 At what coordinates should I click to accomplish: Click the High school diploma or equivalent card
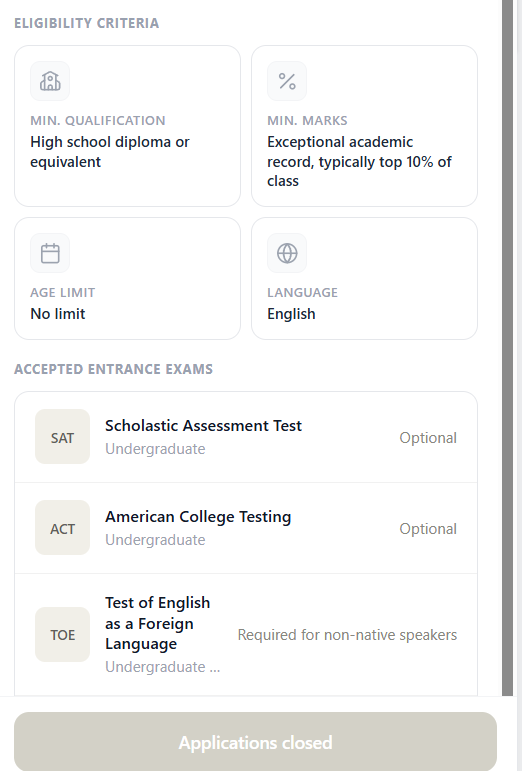click(x=127, y=126)
